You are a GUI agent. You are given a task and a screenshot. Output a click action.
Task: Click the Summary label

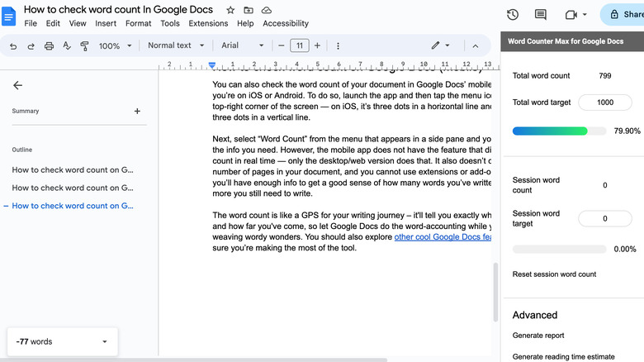pyautogui.click(x=26, y=111)
